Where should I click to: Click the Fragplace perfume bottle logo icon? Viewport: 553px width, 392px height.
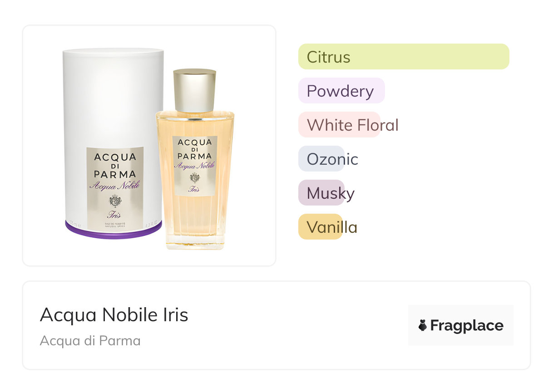coord(423,325)
